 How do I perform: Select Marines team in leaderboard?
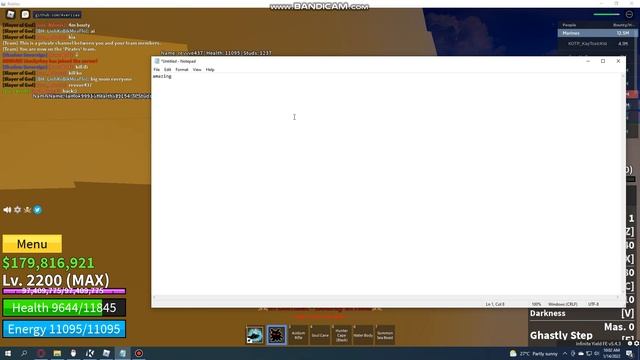pyautogui.click(x=597, y=33)
